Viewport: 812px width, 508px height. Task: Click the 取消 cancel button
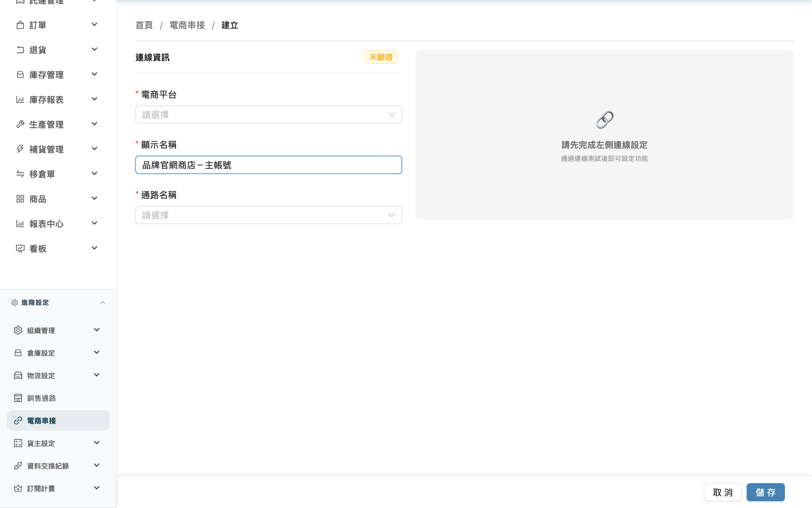tap(723, 492)
